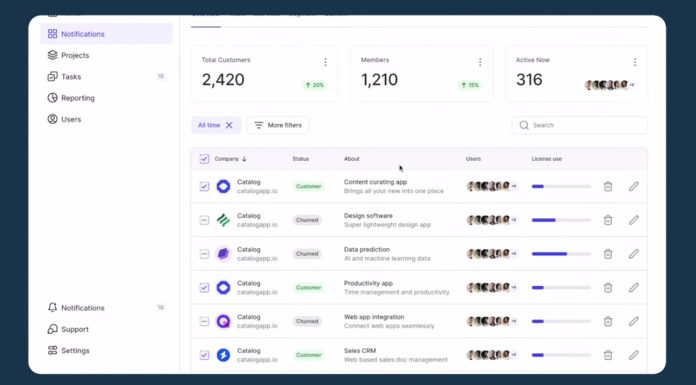Toggle the select-all Company header checkbox
Viewport: 696px width, 385px height.
coord(204,159)
